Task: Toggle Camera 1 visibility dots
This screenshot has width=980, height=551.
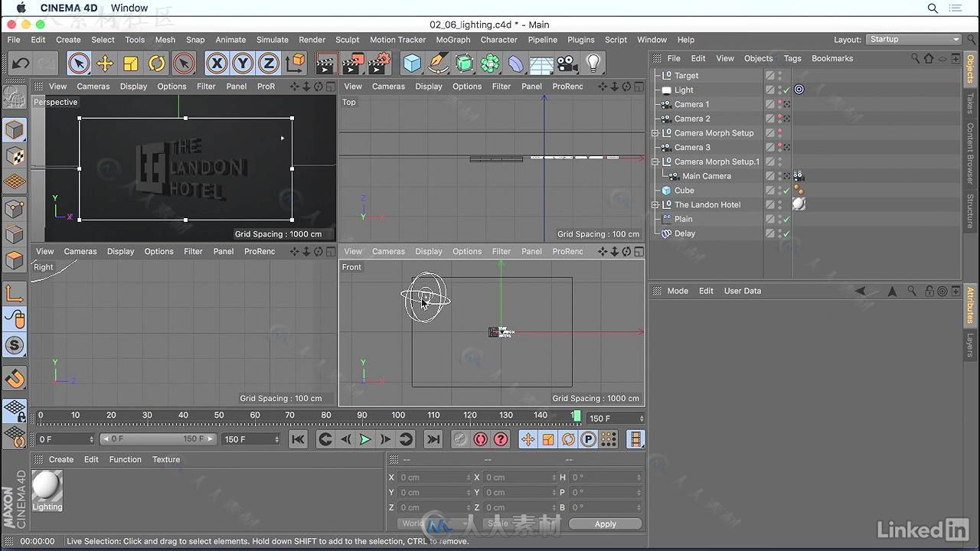Action: coord(779,104)
